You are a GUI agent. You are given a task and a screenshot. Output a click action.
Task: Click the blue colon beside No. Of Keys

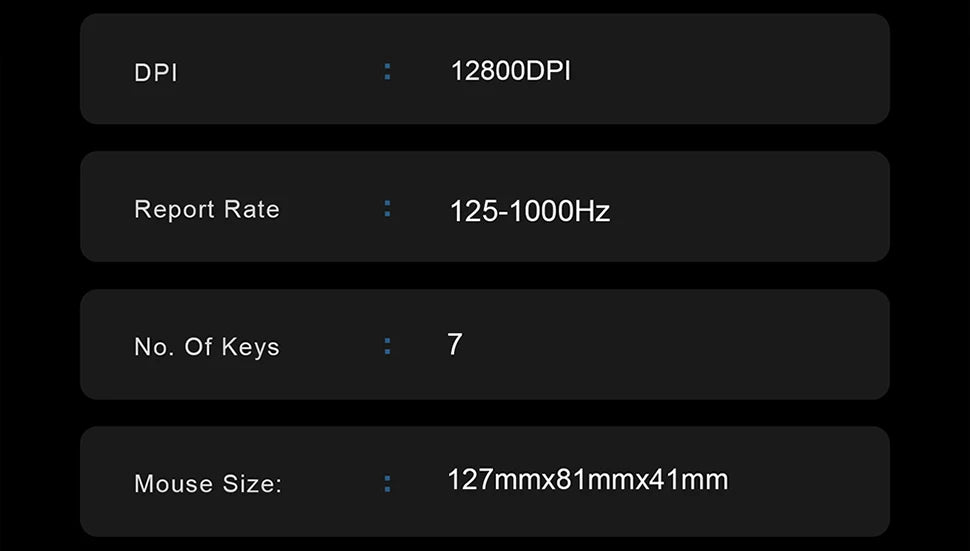pyautogui.click(x=387, y=346)
